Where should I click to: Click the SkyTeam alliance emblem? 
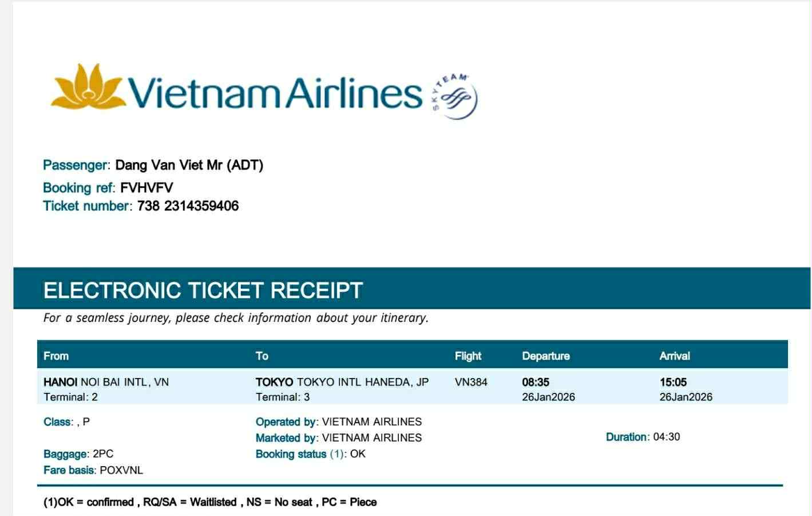click(455, 96)
